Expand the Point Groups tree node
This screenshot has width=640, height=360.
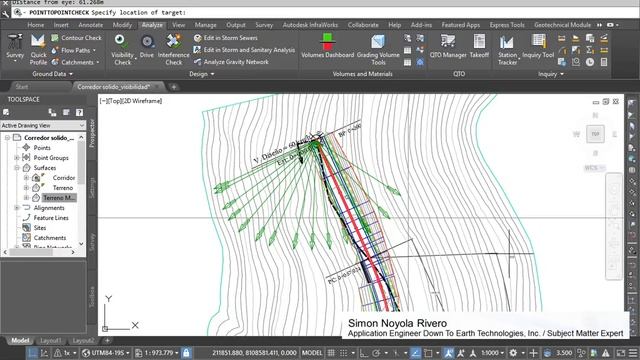[x=17, y=158]
